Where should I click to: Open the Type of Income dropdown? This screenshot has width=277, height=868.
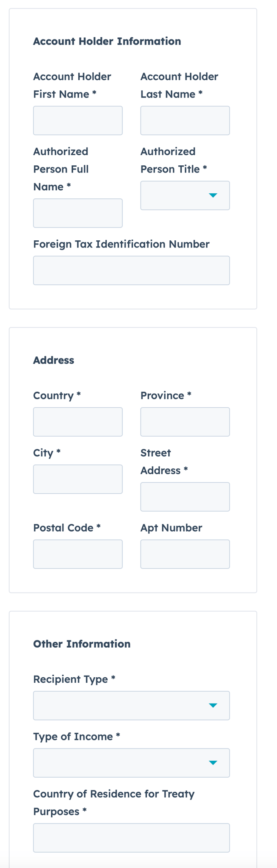point(131,762)
